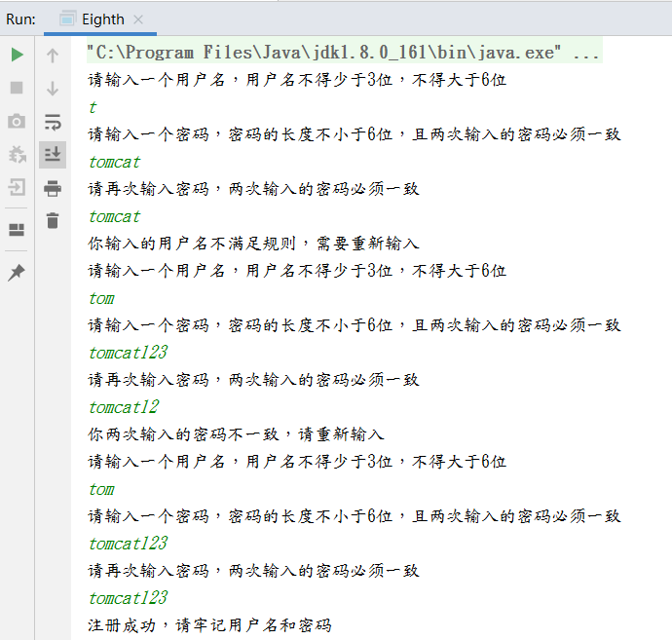672x640 pixels.
Task: Toggle the Soft-Wrap console output icon
Action: 53,122
